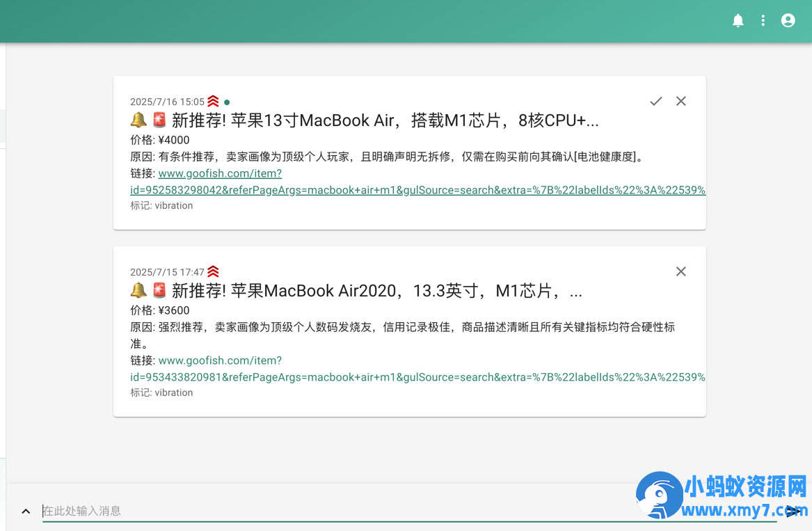The height and width of the screenshot is (531, 812).
Task: Open the account profile icon
Action: click(x=788, y=20)
